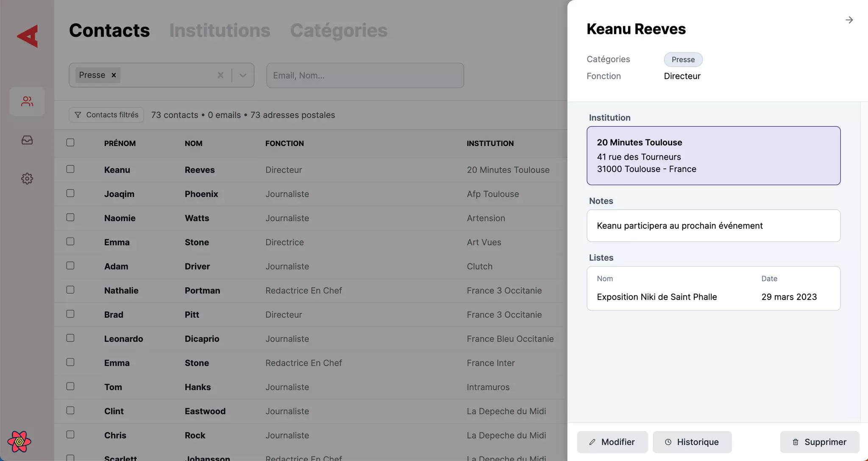The height and width of the screenshot is (461, 868).
Task: Click the Supprimer button
Action: tap(819, 442)
